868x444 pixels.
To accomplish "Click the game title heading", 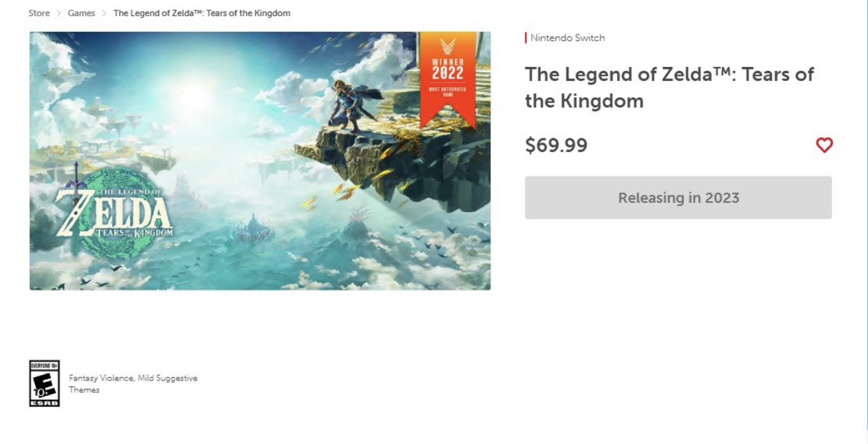I will (669, 87).
